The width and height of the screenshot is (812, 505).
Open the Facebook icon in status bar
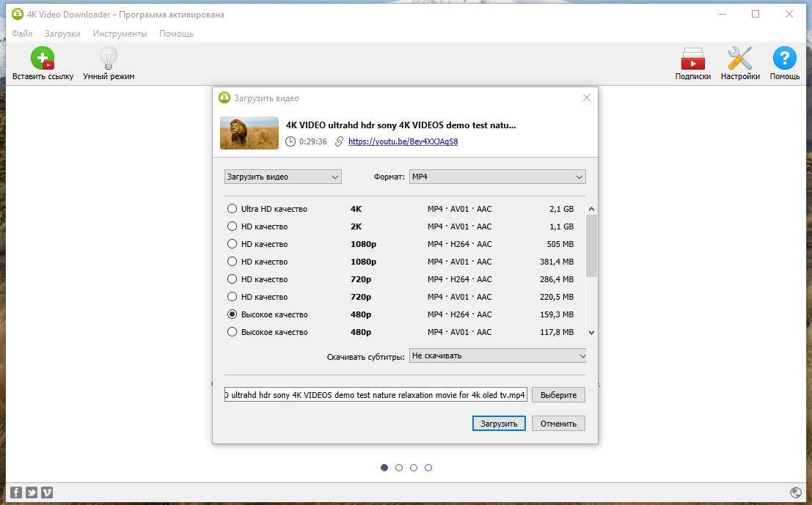(x=16, y=492)
